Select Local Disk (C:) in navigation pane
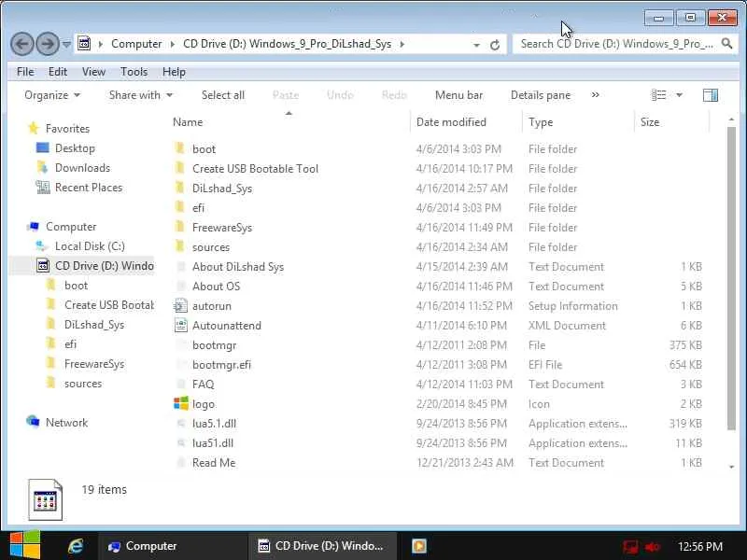This screenshot has height=560, width=747. click(x=80, y=246)
